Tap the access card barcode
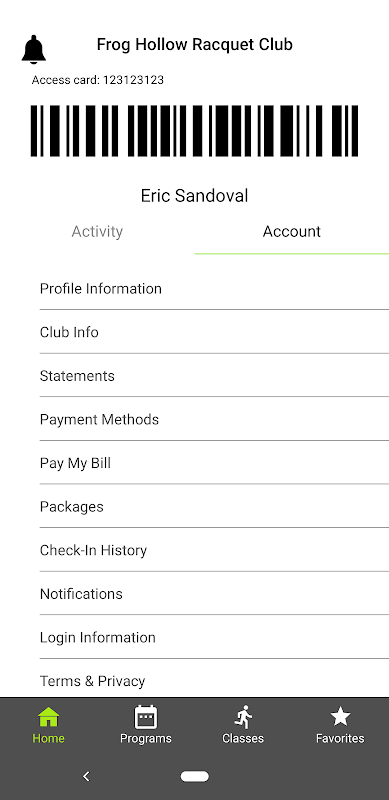The image size is (389, 800). tap(194, 131)
